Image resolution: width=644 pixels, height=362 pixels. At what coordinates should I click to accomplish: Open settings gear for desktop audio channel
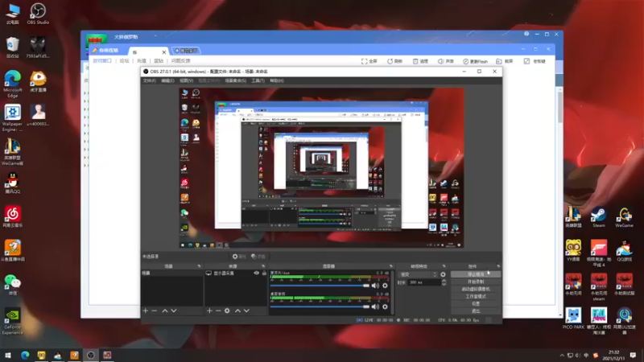click(385, 306)
